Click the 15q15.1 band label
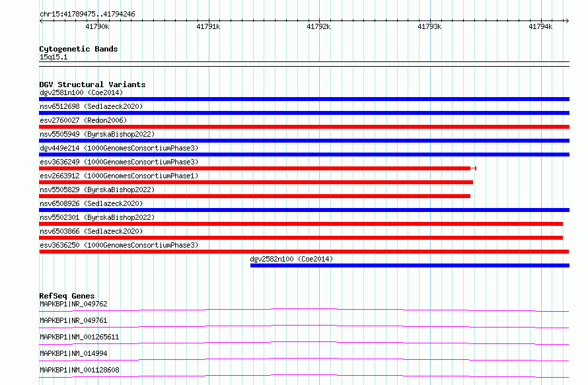Viewport: 588px width, 385px height. tap(54, 57)
